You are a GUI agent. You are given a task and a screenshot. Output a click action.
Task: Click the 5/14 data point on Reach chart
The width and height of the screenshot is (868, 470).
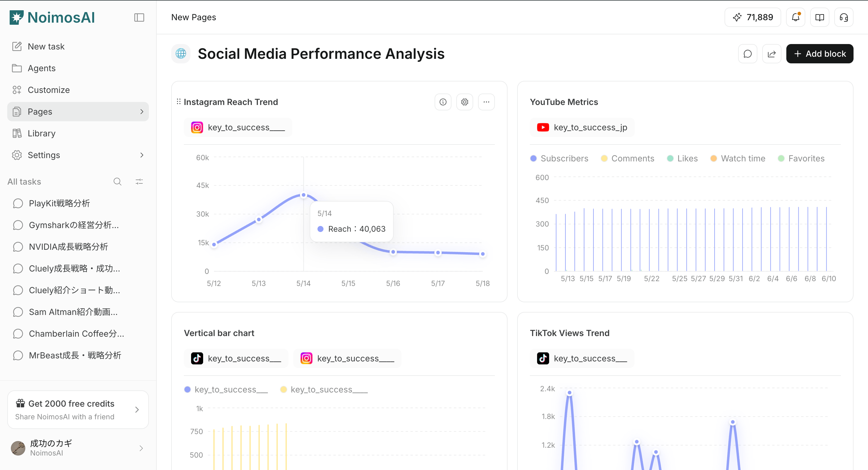tap(303, 195)
